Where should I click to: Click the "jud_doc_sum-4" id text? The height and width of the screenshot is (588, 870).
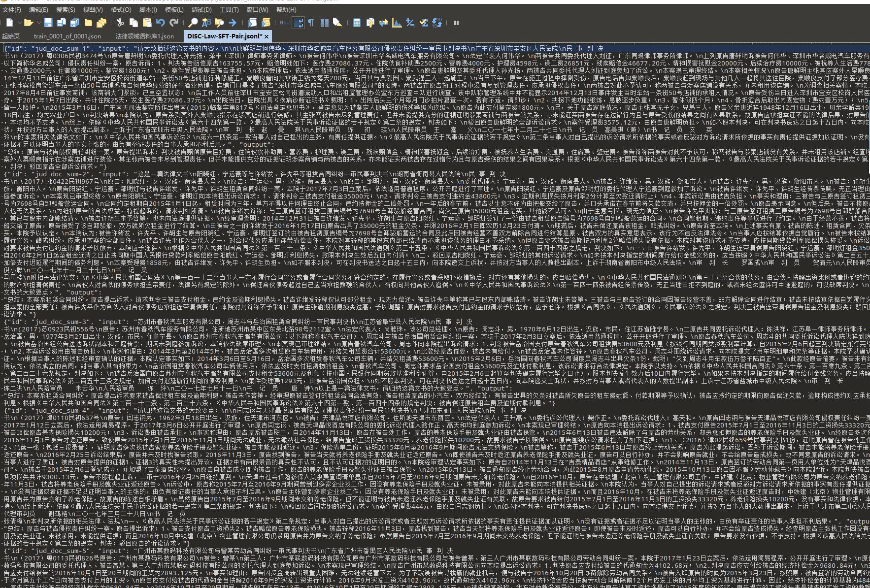tap(61, 410)
